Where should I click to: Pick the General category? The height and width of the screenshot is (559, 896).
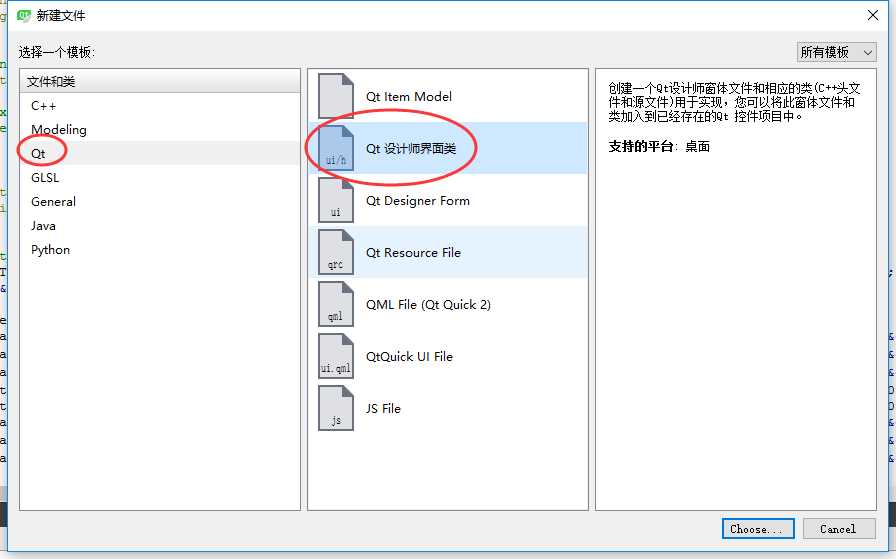(159, 201)
